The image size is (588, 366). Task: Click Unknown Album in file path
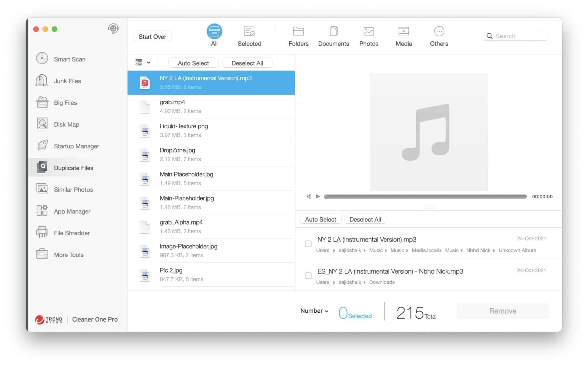click(x=517, y=250)
